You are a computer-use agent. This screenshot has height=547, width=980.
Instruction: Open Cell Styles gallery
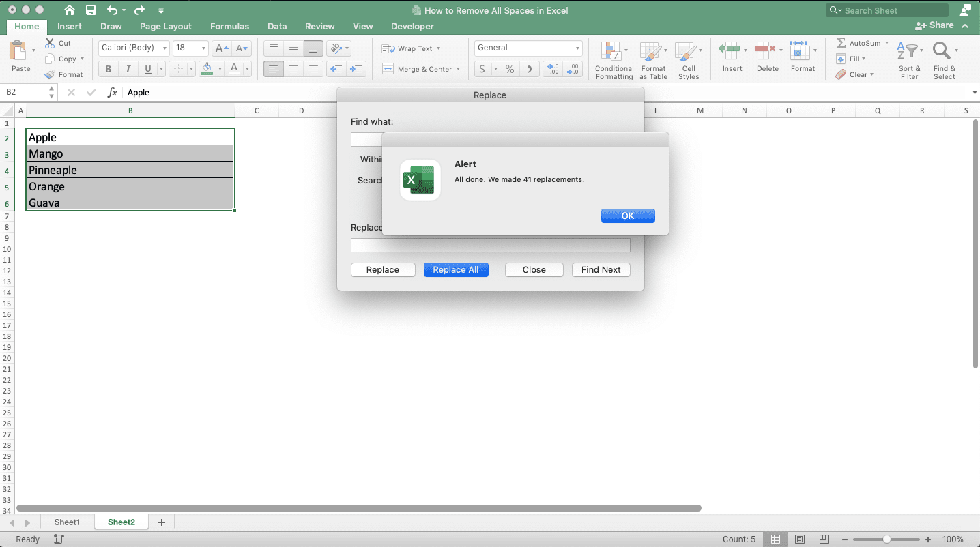click(689, 60)
